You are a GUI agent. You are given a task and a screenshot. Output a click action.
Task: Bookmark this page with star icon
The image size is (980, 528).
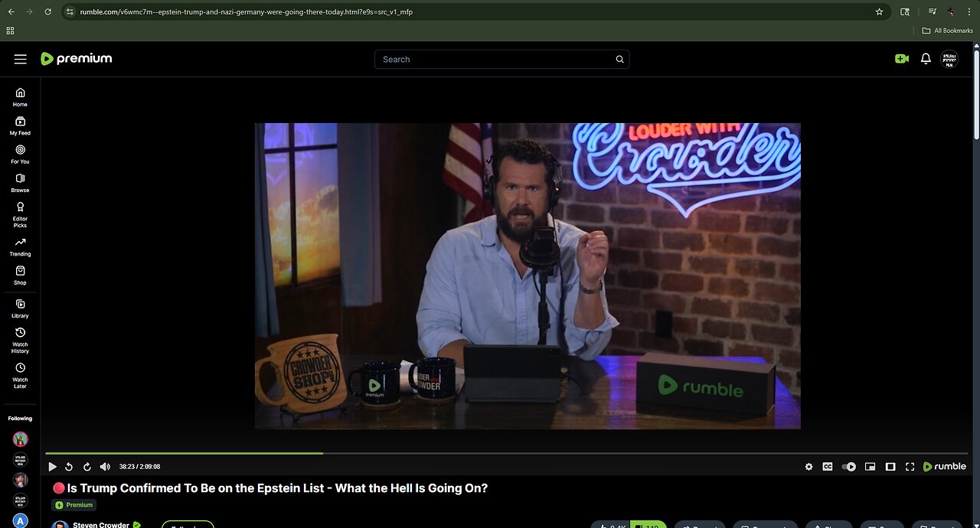click(879, 12)
